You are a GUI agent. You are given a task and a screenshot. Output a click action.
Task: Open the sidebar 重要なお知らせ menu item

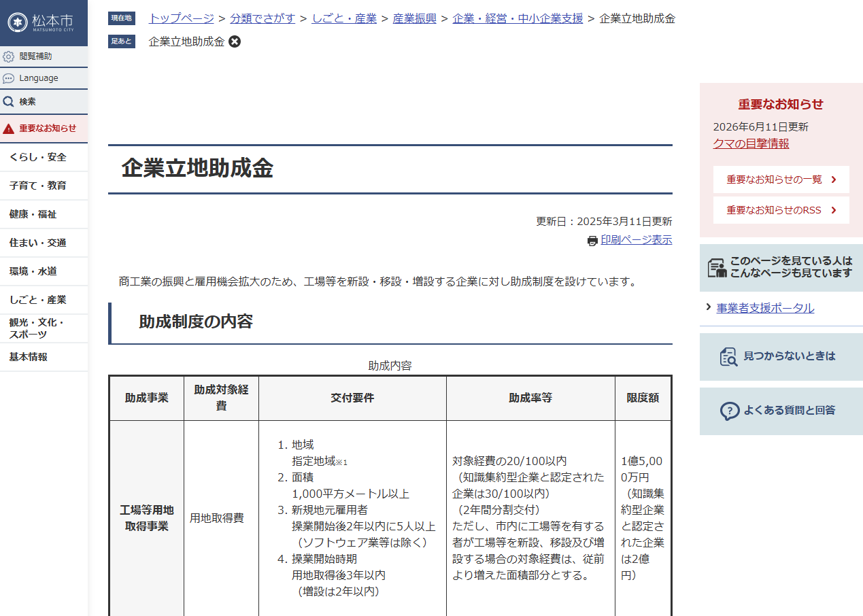coord(44,128)
